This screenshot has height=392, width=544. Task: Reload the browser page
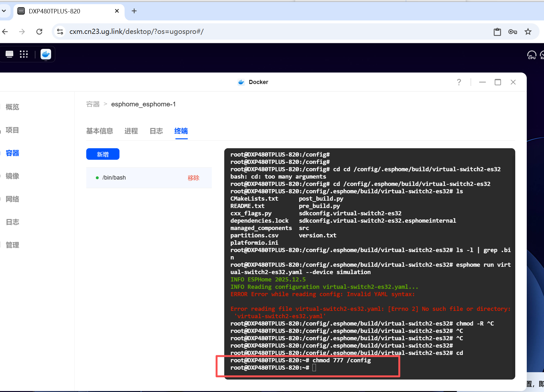click(39, 32)
